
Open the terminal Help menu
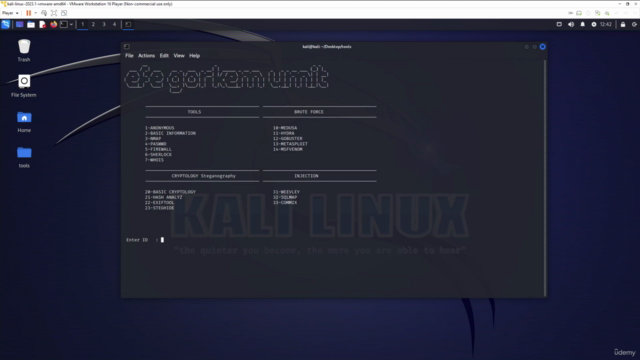pos(195,56)
